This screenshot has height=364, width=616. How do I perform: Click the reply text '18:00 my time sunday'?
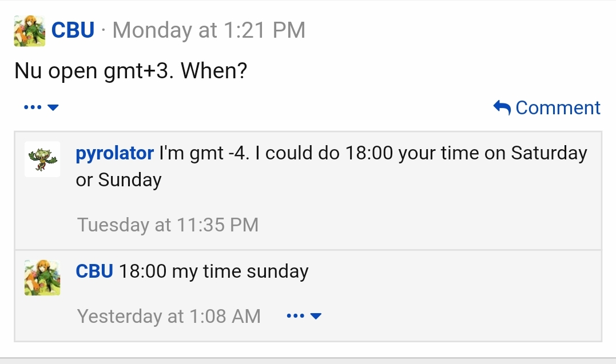[213, 271]
